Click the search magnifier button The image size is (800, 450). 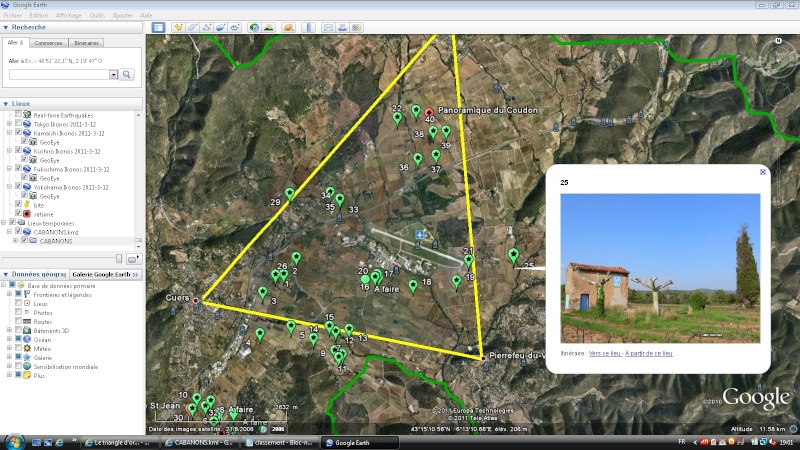coord(127,74)
